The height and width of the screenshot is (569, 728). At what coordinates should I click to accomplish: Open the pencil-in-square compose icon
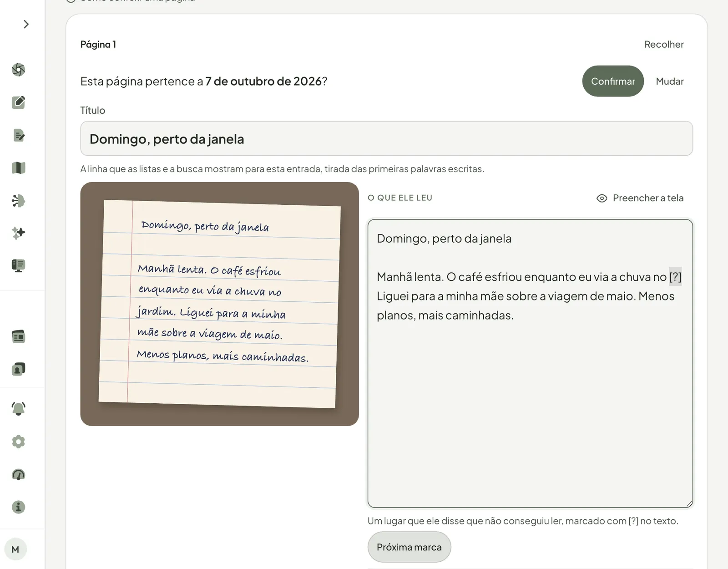coord(18,102)
